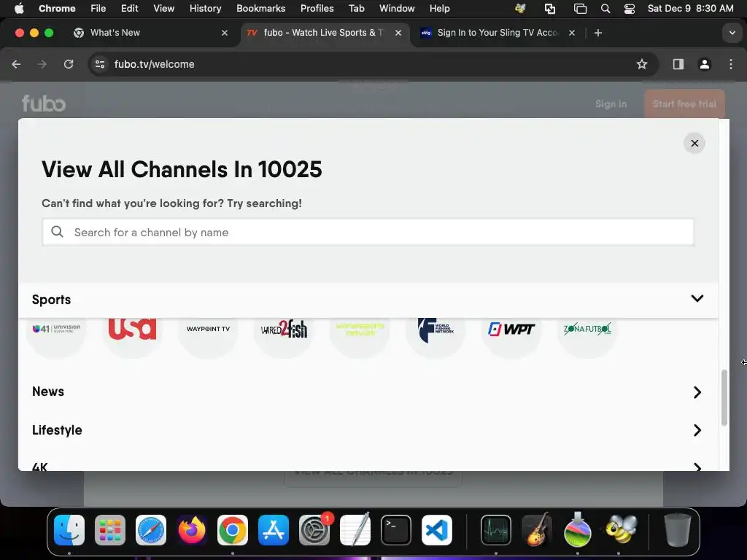This screenshot has width=747, height=560.
Task: Open the Window menu
Action: [x=397, y=9]
